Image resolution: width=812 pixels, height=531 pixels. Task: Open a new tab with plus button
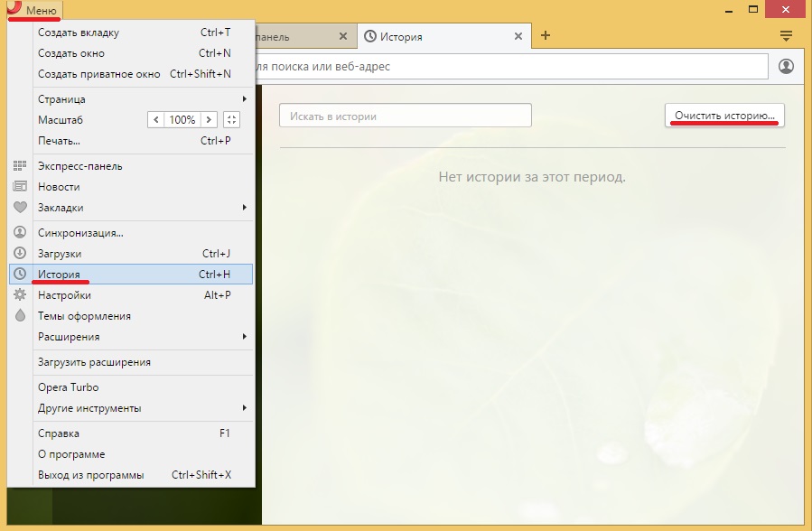click(546, 36)
